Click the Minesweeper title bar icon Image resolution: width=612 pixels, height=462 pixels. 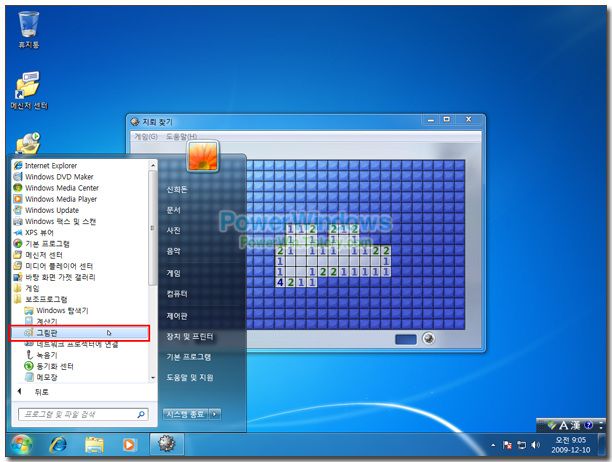point(135,122)
